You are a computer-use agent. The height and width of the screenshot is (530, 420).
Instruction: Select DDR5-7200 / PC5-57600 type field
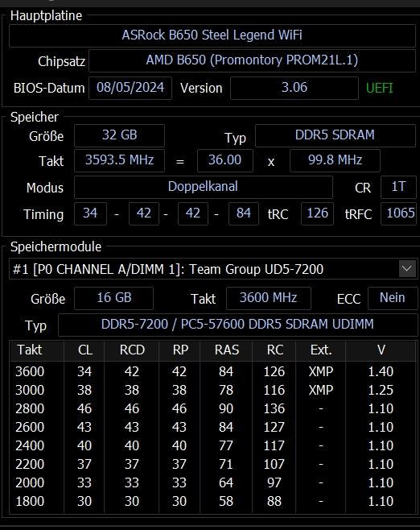[237, 325]
